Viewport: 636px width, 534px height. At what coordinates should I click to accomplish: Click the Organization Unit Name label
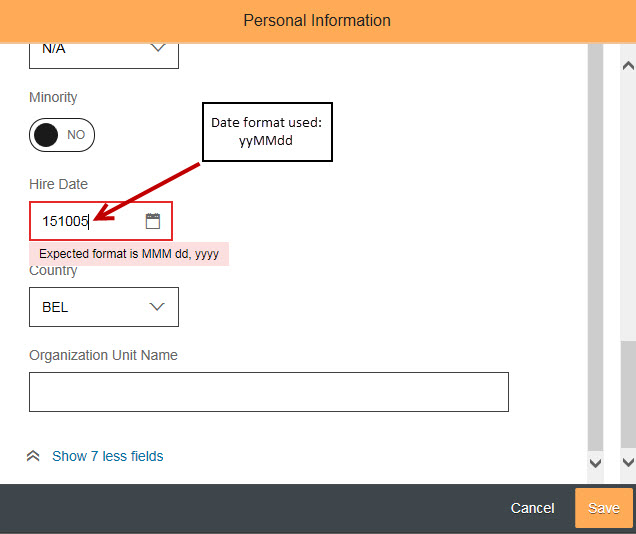103,355
